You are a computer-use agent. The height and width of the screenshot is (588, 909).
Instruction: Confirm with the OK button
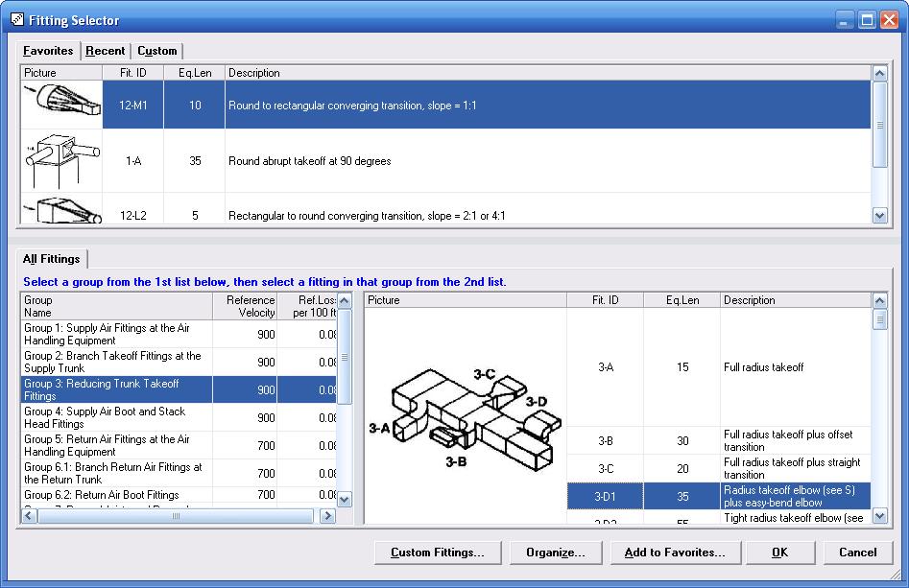tap(779, 553)
